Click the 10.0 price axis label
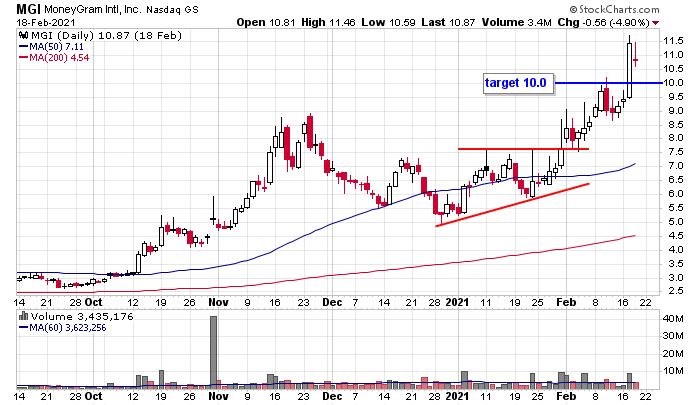Screen dimensions: 700x405 (673, 83)
